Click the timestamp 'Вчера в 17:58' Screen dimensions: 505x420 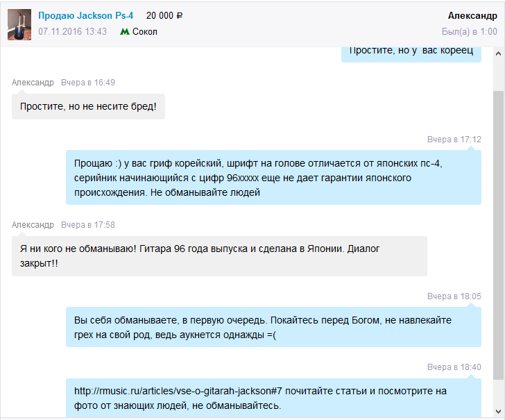click(x=88, y=225)
